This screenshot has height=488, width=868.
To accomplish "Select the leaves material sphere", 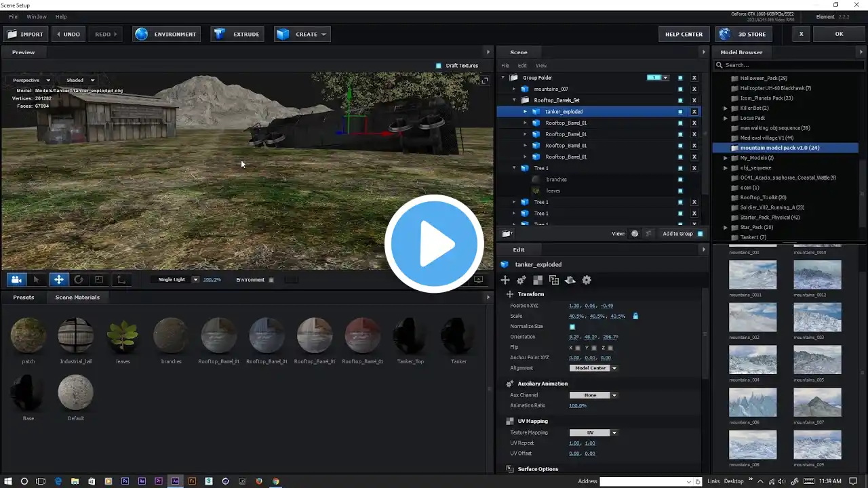I will pyautogui.click(x=123, y=335).
